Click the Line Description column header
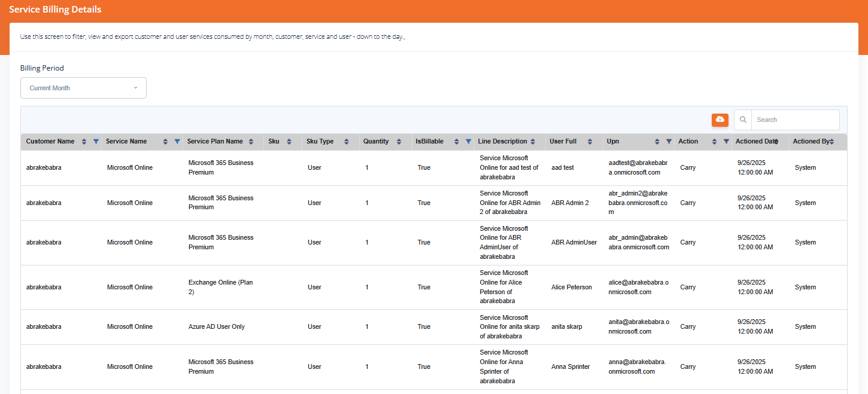The image size is (868, 394). [502, 141]
